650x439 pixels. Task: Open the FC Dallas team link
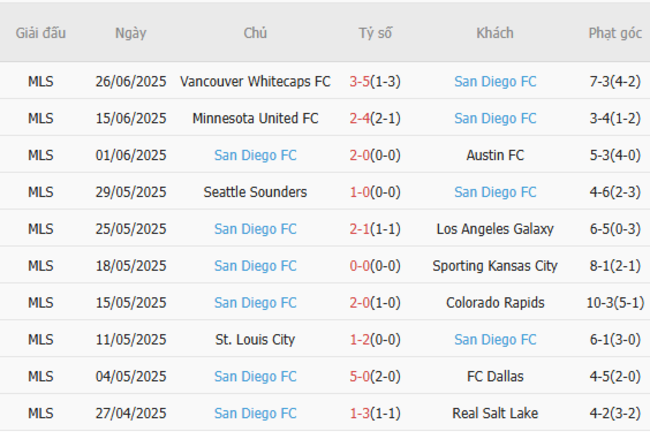click(495, 377)
